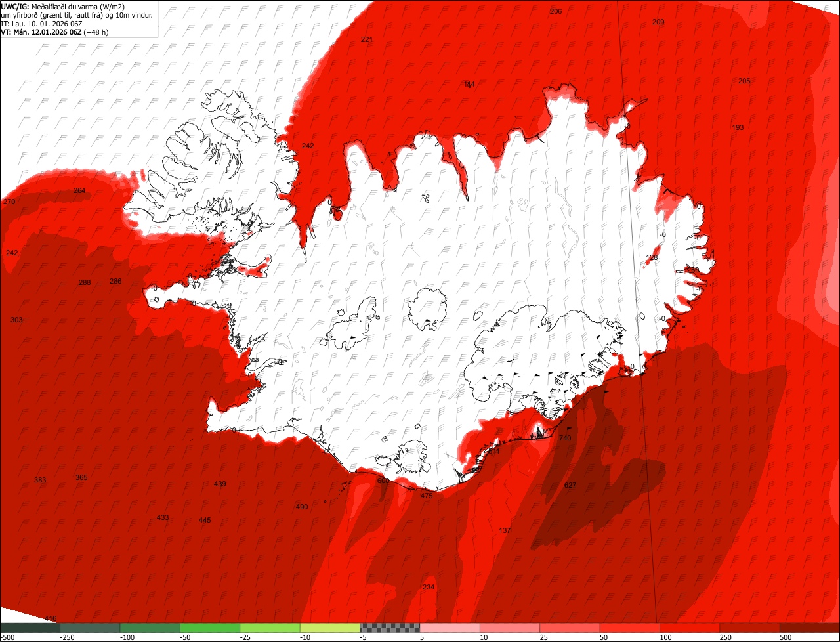Select the legend label -50

(x=186, y=637)
